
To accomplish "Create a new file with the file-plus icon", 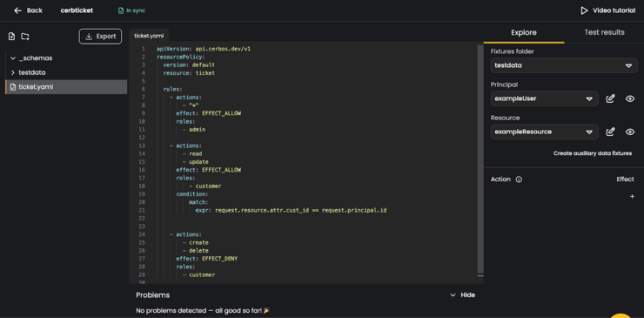I will point(11,37).
